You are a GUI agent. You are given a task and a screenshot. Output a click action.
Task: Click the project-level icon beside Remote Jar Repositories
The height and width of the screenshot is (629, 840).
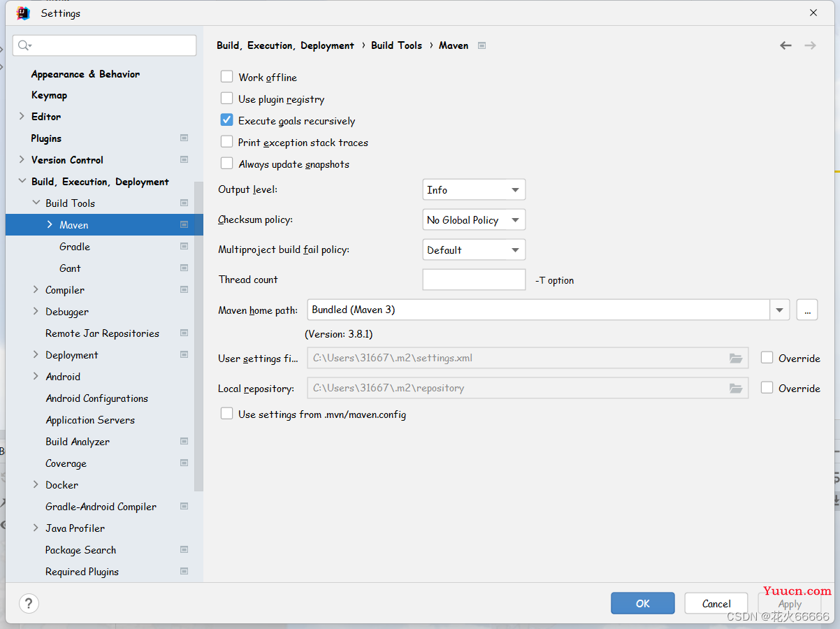click(x=184, y=333)
